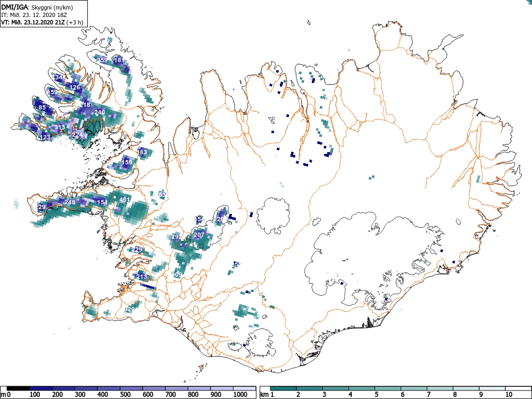This screenshot has height=399, width=532.
Task: Click the legend swatch between 9 and 10 km
Action: [x=492, y=388]
